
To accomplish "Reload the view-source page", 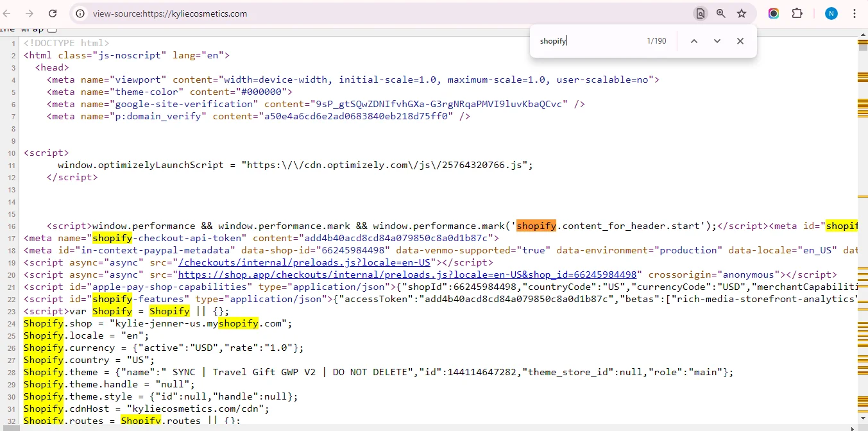I will click(x=53, y=13).
